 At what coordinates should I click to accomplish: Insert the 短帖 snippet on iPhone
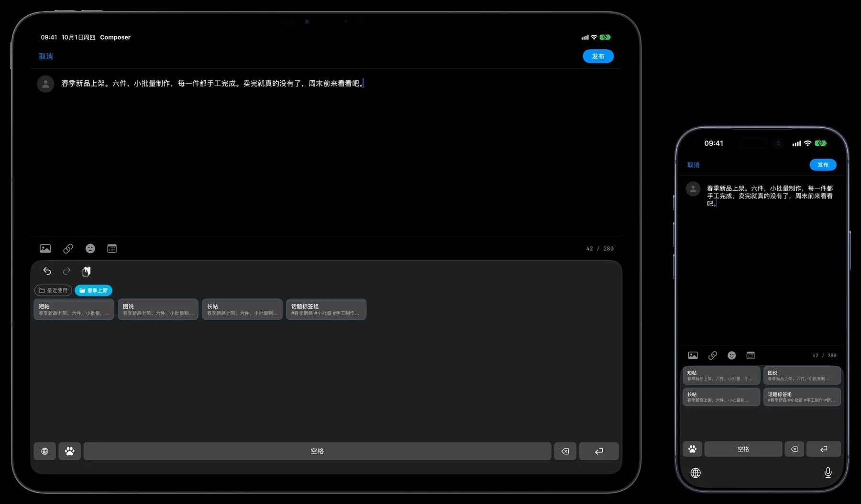[721, 375]
